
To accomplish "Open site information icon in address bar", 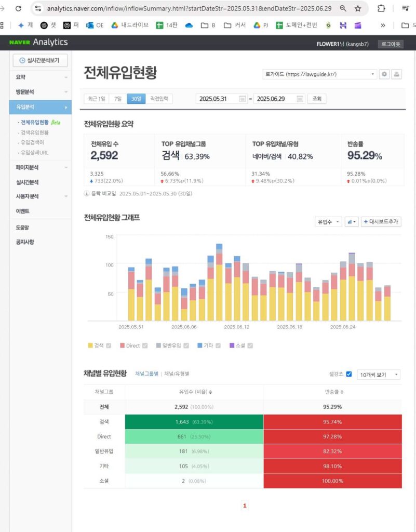I will click(x=38, y=8).
